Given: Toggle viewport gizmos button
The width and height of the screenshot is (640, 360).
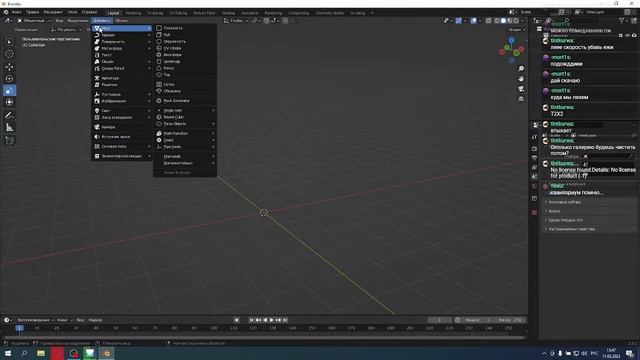Looking at the screenshot, I should [x=459, y=20].
